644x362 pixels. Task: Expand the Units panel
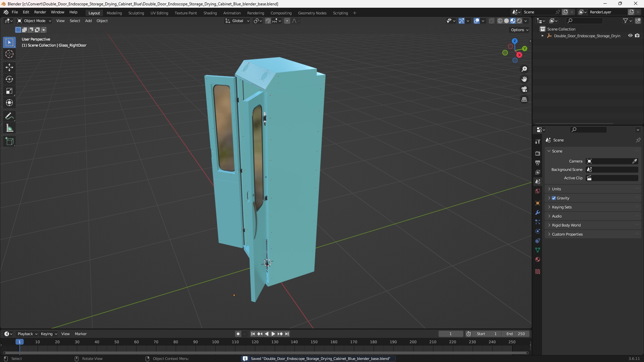[593, 189]
